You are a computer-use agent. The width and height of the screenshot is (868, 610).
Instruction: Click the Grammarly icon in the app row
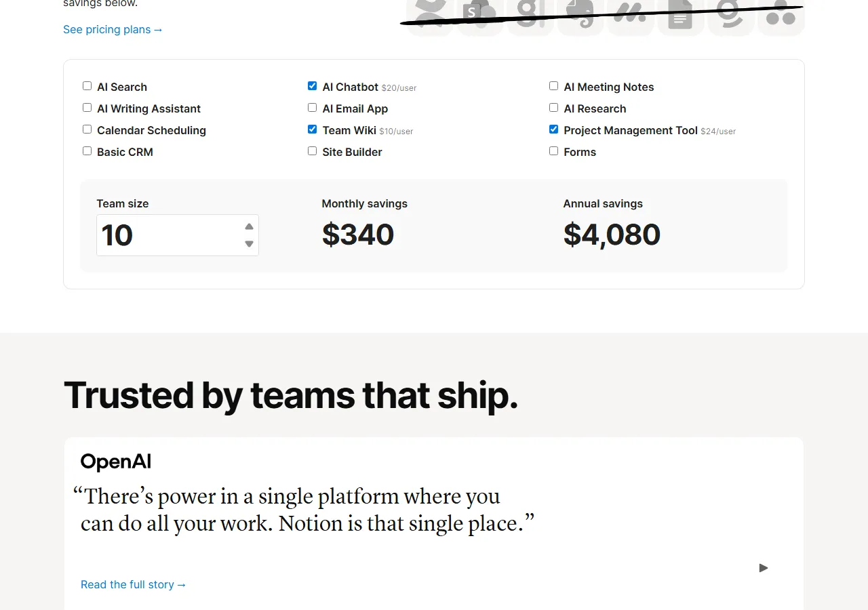click(x=731, y=14)
